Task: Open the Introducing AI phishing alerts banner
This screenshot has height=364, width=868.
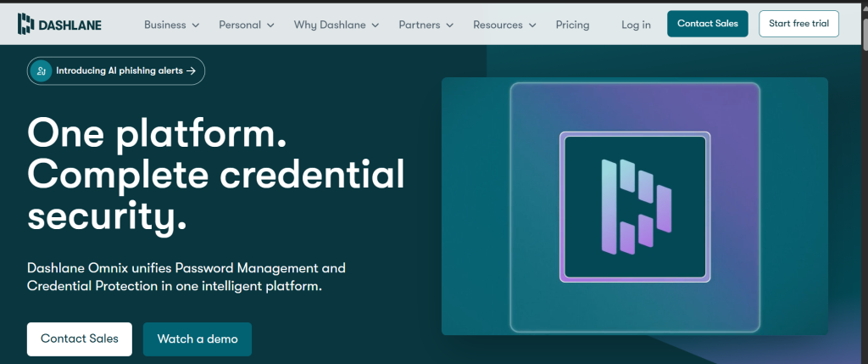Action: (x=115, y=71)
